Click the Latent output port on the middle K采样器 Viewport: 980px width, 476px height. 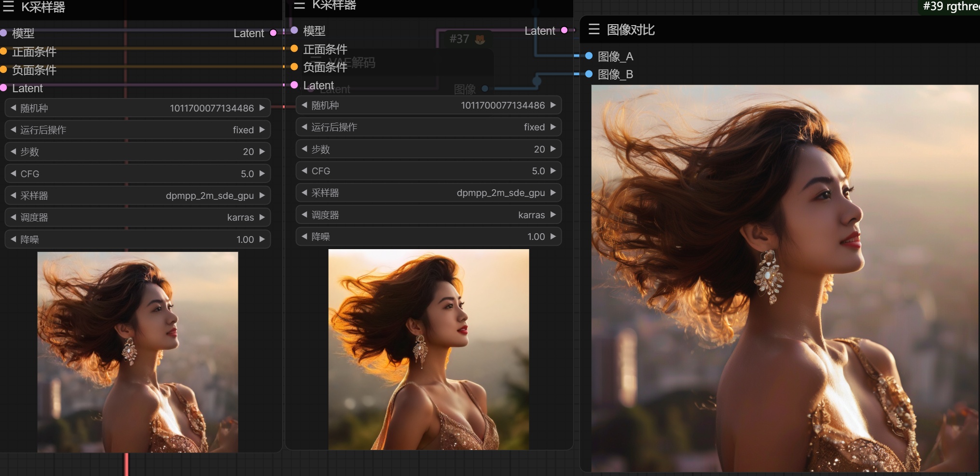564,30
